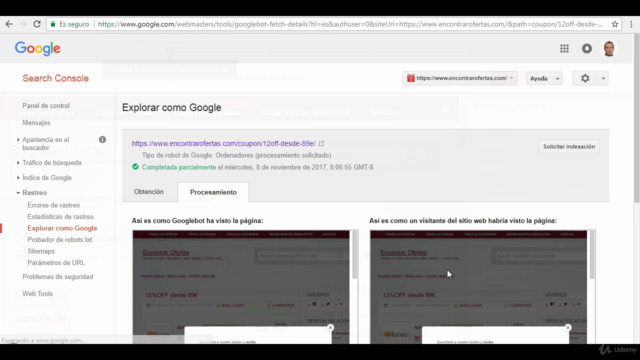Screen dimensions: 640x360
Task: Close popup in visitor rendering preview
Action: [x=568, y=327]
